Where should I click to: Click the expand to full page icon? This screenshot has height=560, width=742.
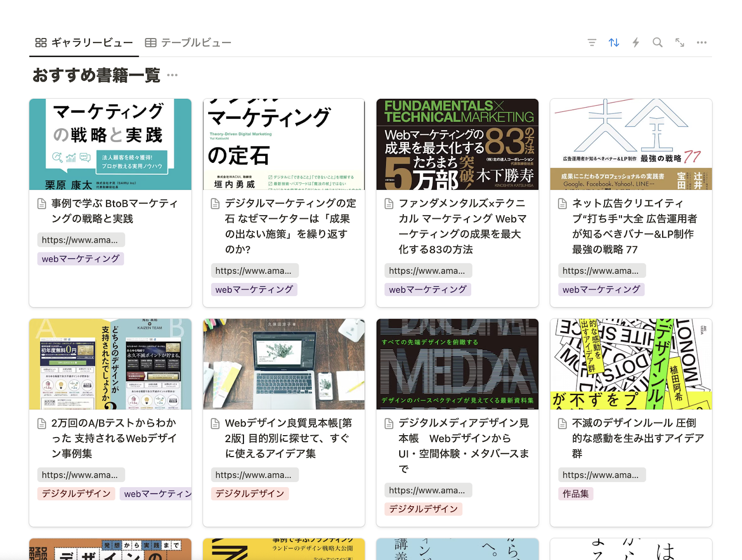click(680, 43)
